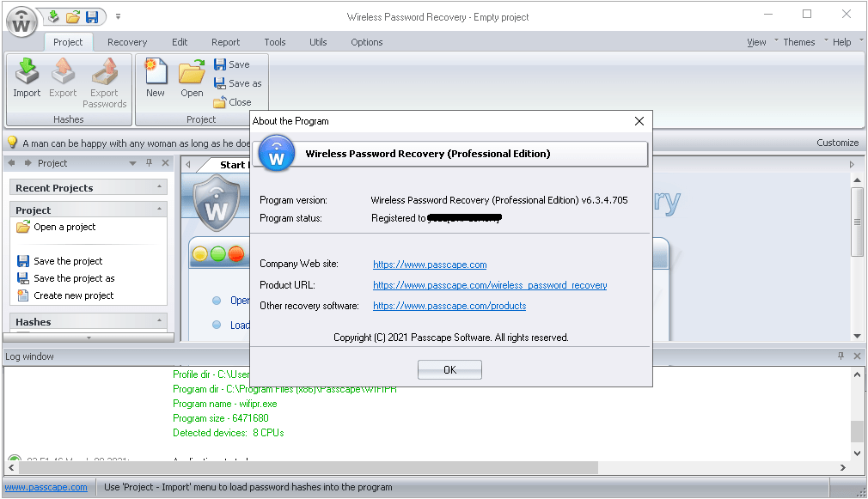Screen dimensions: 868x499
Task: Open the quick access toolbar customize dropdown
Action: (118, 16)
